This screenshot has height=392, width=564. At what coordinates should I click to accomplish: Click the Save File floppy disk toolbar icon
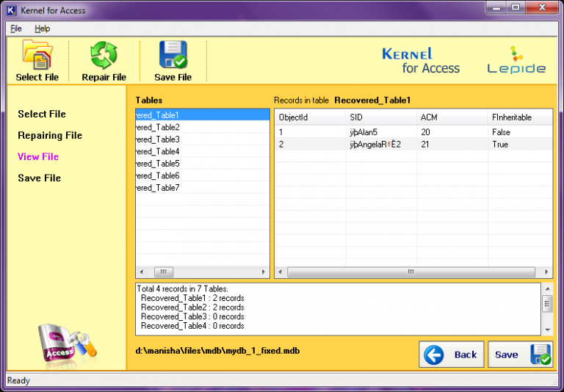pyautogui.click(x=173, y=54)
